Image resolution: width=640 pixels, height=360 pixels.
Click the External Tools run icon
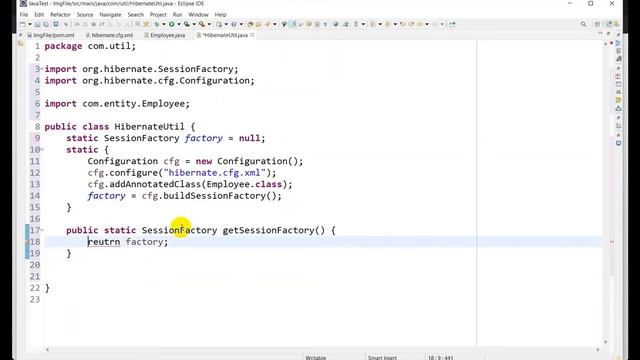[x=201, y=24]
